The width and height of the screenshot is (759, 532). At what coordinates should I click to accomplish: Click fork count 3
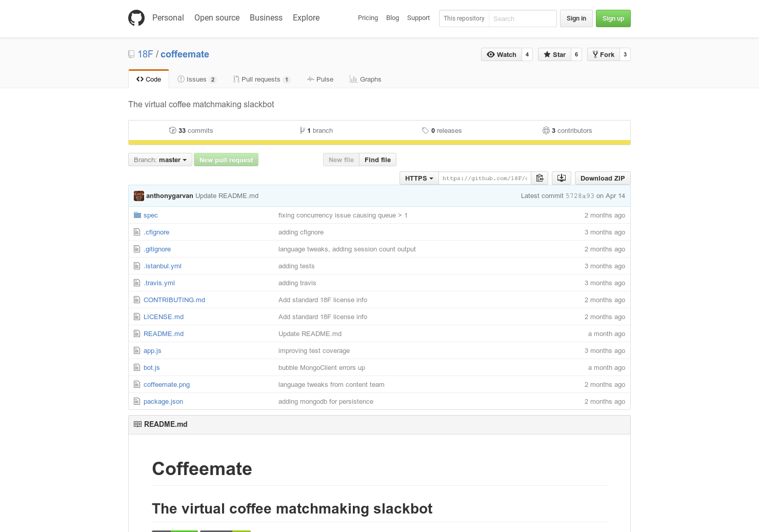[x=625, y=54]
